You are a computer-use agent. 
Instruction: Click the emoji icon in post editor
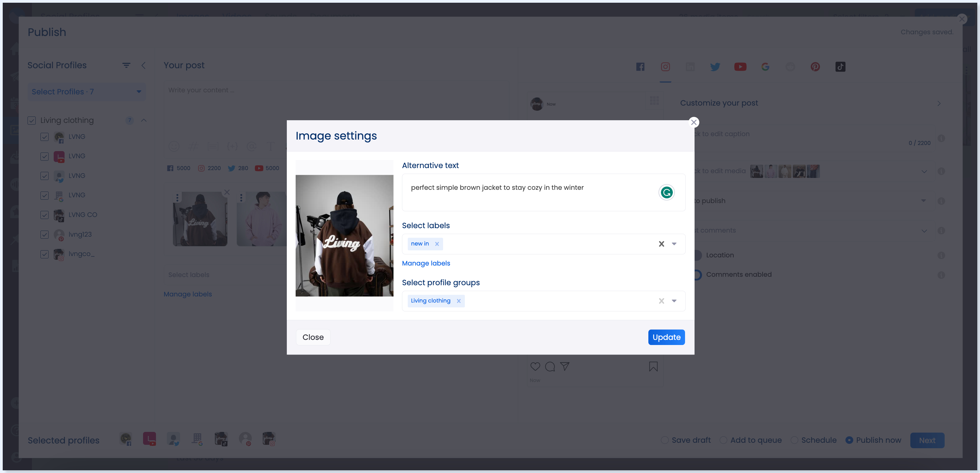174,146
